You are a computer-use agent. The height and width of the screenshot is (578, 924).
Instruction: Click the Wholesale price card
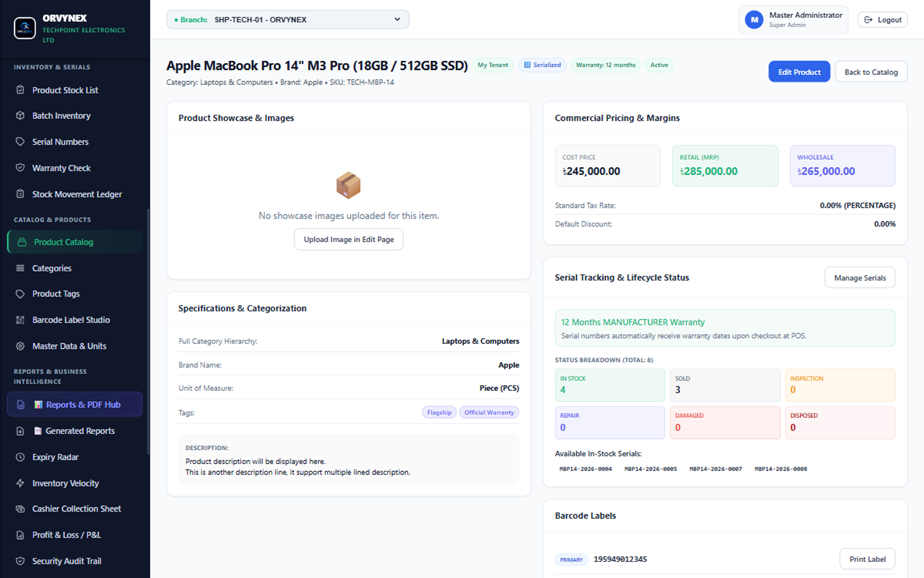click(x=843, y=166)
